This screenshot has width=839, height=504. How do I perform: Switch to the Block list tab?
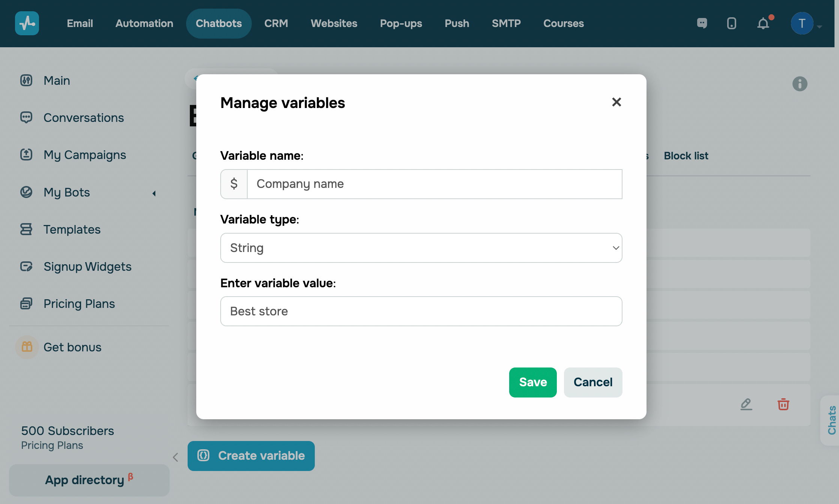(686, 156)
